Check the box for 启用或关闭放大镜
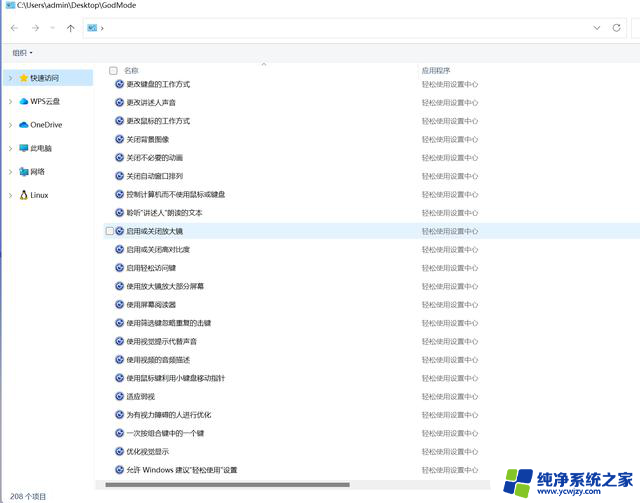The height and width of the screenshot is (503, 640). (x=109, y=231)
